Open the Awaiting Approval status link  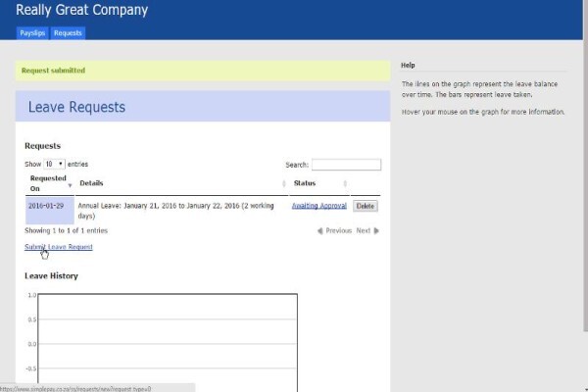point(319,206)
